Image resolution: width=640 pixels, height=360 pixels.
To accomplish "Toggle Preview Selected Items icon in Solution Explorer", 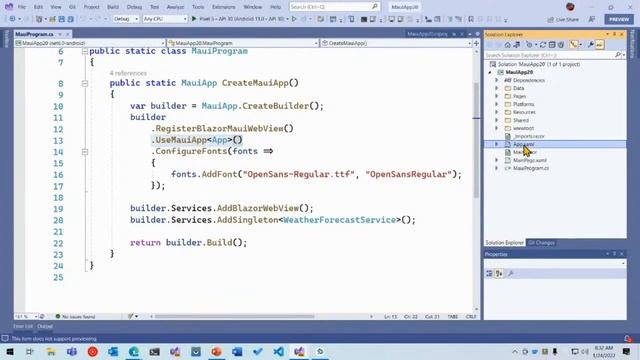I will point(600,45).
